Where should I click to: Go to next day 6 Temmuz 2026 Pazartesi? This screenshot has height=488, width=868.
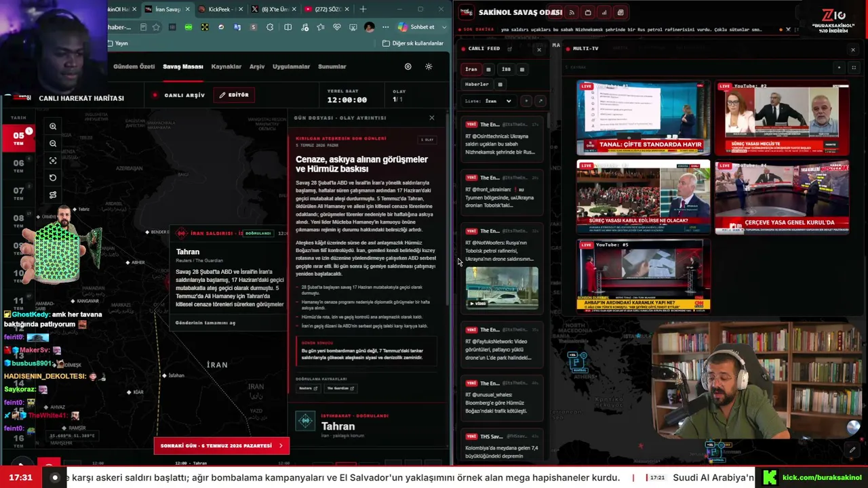[222, 445]
